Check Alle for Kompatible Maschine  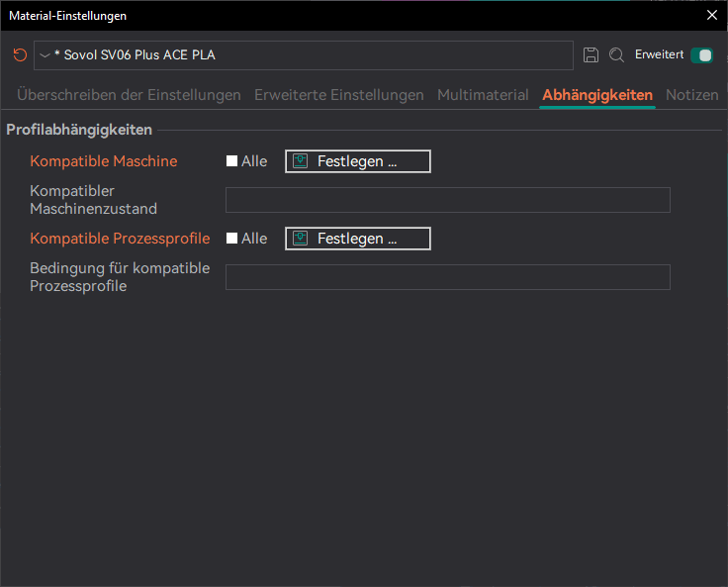(x=232, y=161)
